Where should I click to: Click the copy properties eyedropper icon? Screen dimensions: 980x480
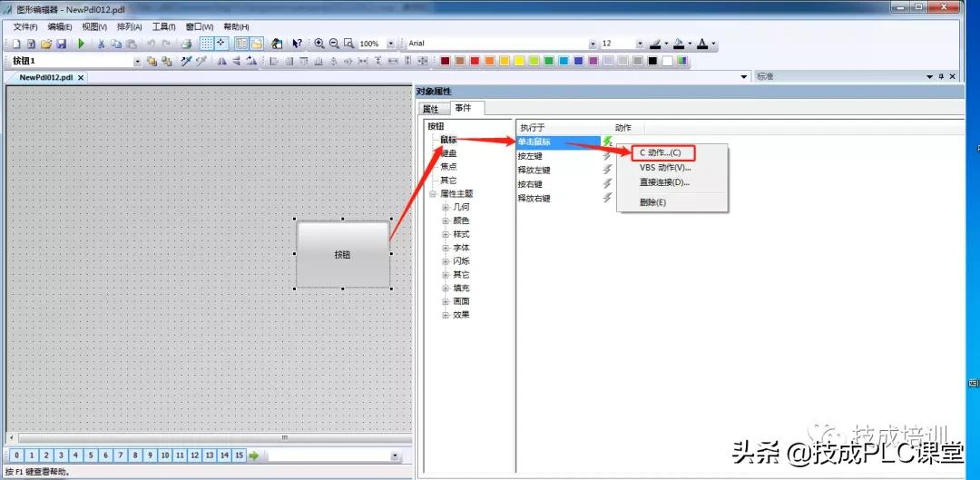186,61
